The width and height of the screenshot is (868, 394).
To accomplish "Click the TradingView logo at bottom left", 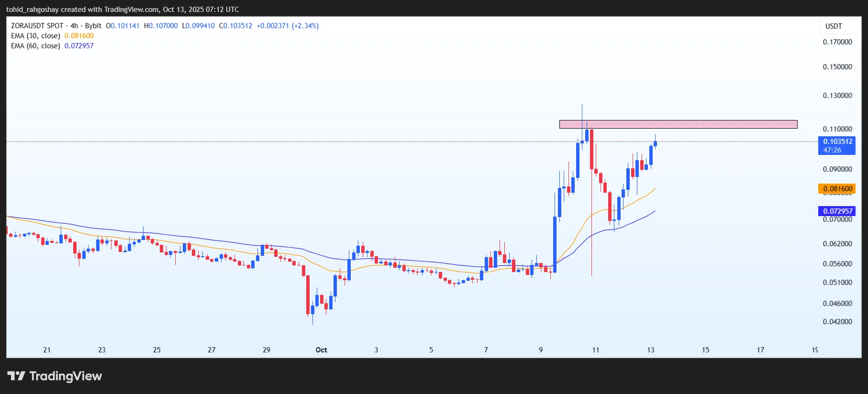I will tap(55, 376).
